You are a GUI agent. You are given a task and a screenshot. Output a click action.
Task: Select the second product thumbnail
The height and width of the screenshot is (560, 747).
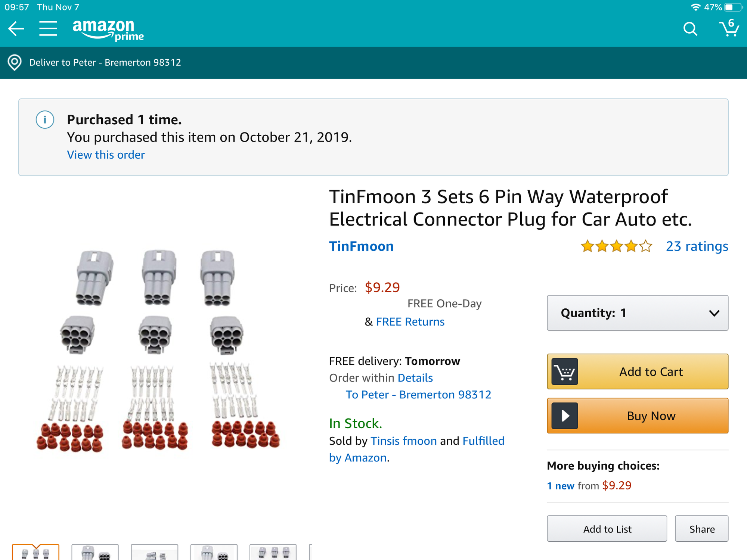click(x=95, y=553)
